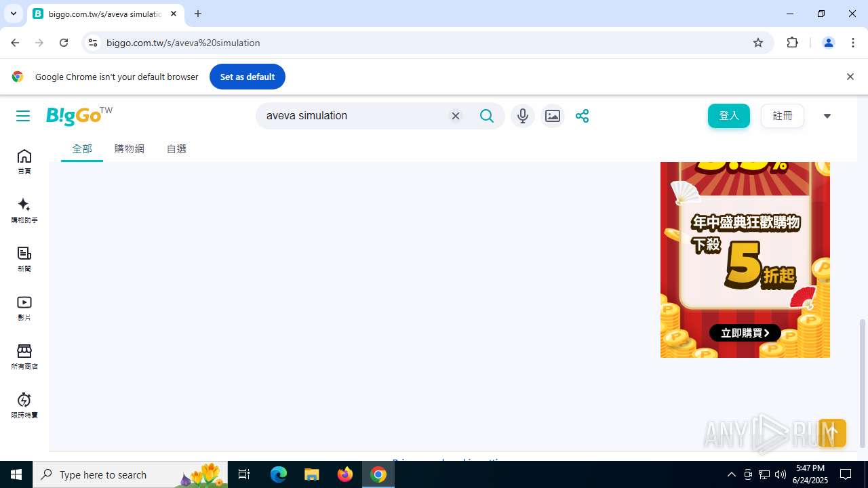Click the browser address bar URL
868x488 pixels.
pos(183,43)
